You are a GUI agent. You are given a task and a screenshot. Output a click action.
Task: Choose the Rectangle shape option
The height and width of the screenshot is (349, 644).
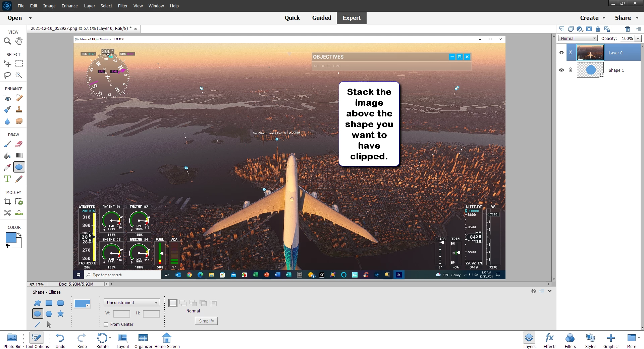coord(49,303)
